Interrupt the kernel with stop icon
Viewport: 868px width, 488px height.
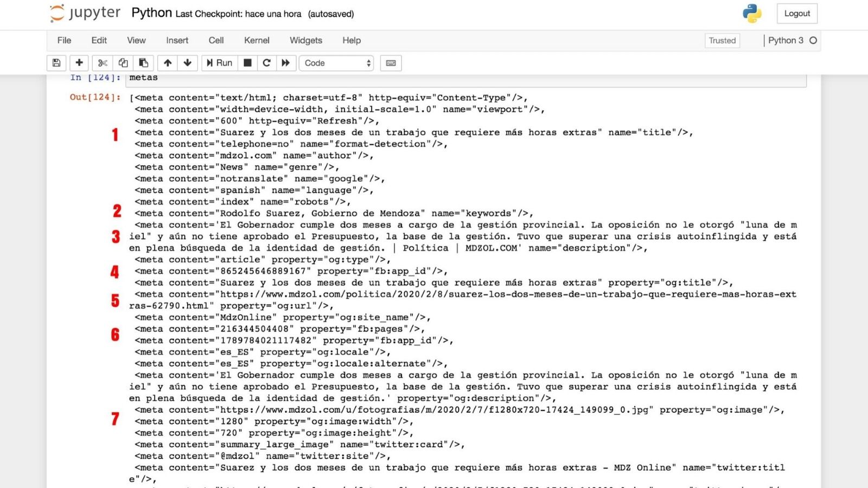[x=247, y=63]
